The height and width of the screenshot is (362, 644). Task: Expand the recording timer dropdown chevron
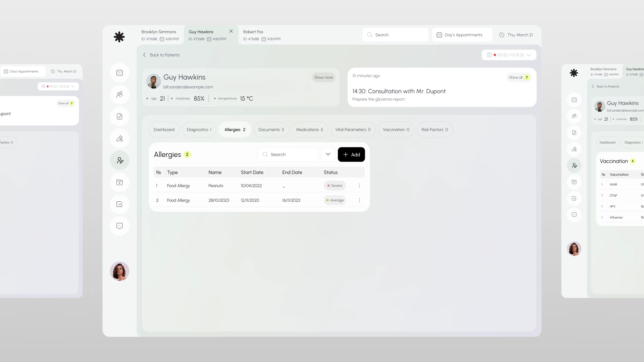529,55
